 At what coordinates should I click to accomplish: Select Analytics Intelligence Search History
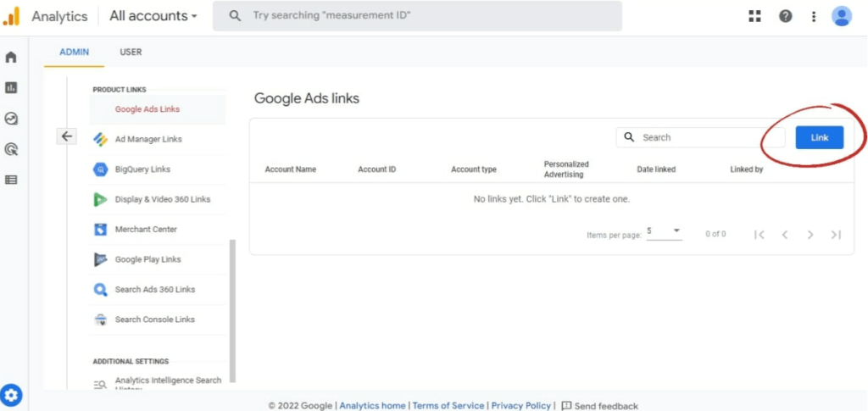click(x=157, y=383)
